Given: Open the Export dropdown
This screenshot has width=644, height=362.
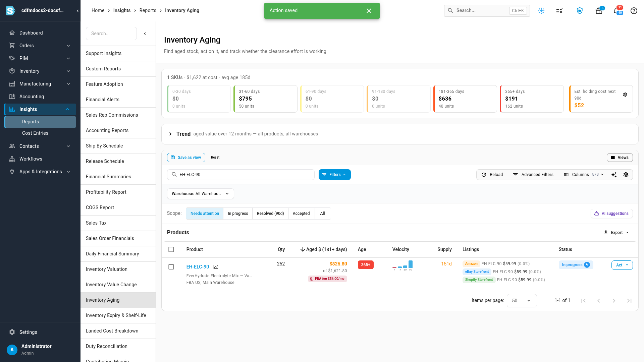Looking at the screenshot, I should [616, 233].
